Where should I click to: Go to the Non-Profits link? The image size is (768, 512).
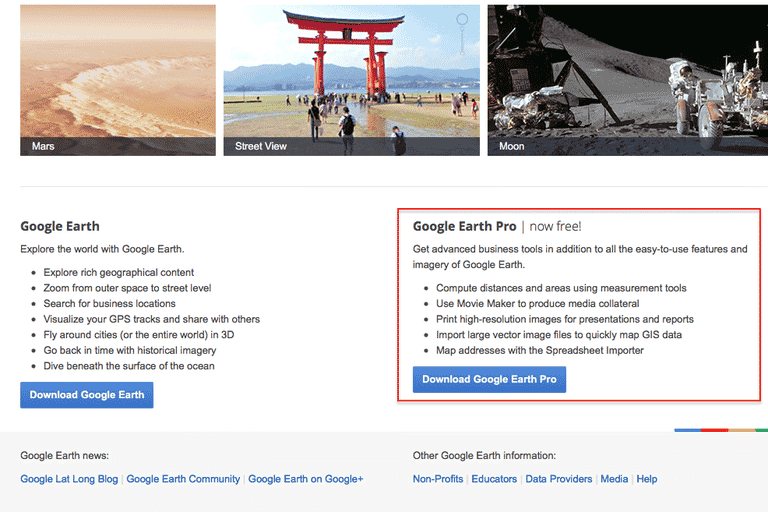(438, 479)
